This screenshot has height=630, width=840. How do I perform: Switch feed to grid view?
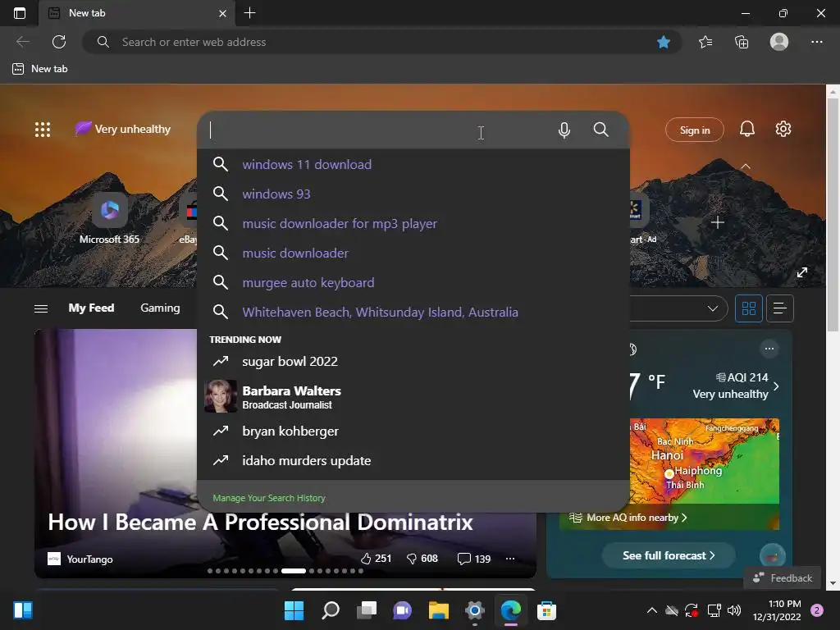click(x=748, y=308)
